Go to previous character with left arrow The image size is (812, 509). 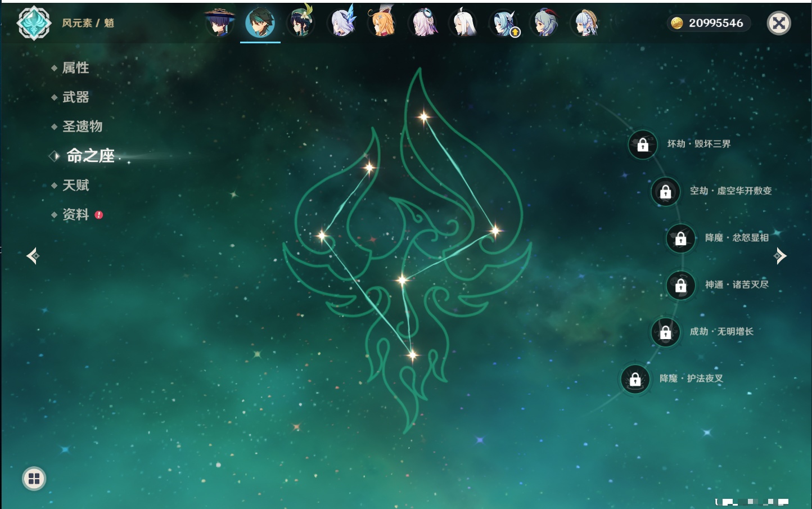[x=33, y=256]
